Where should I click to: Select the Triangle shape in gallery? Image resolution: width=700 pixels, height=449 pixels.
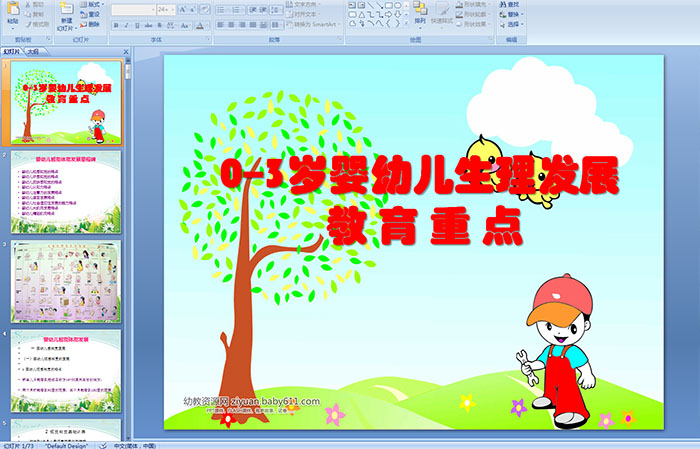coord(362,15)
